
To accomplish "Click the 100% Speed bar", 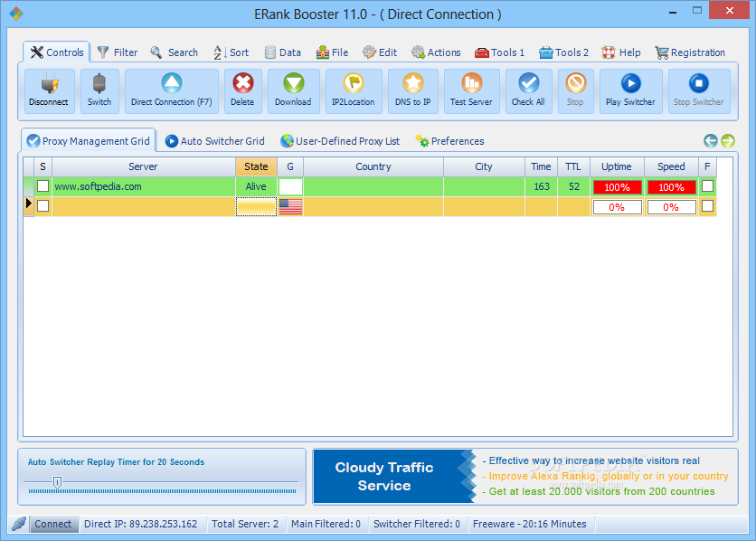I will (x=671, y=187).
